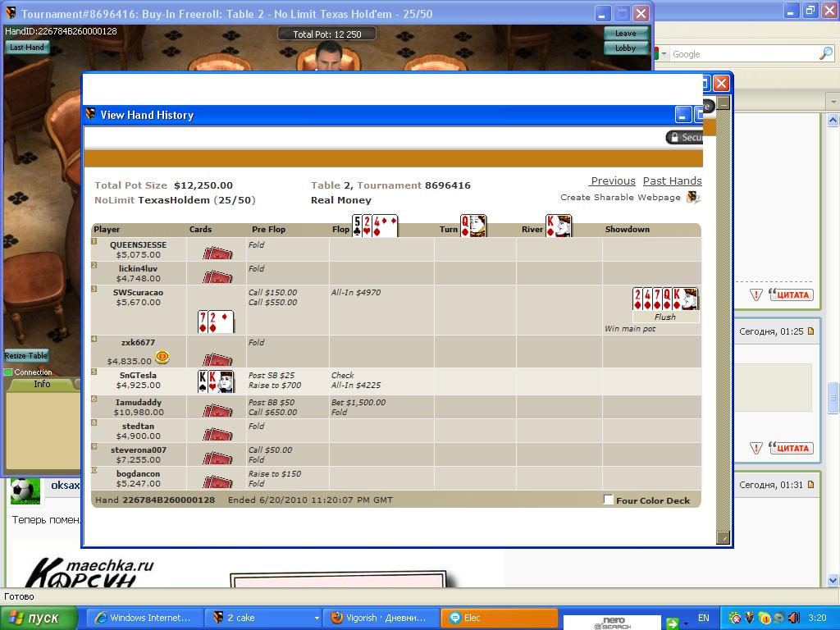Screen dimensions: 840x630
Task: Click SnGTesla's pocket kings cards
Action: pyautogui.click(x=216, y=381)
